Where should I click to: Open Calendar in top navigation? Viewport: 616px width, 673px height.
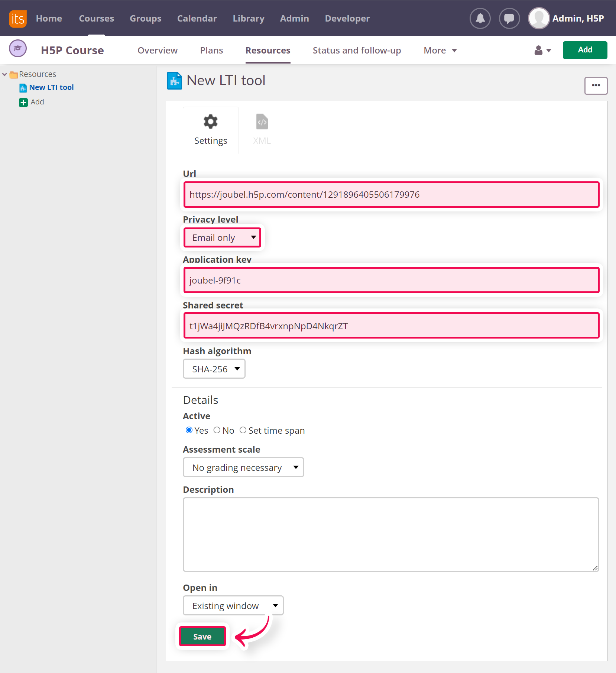tap(197, 19)
